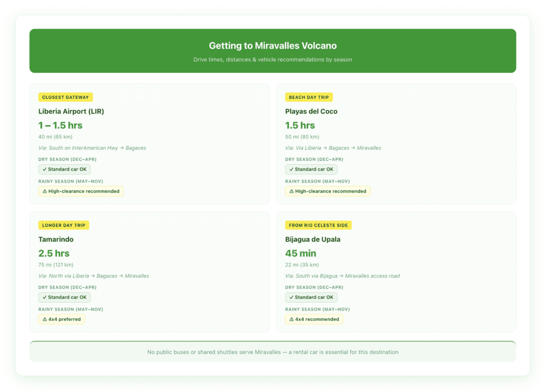Click the Closest Gateway yellow tag
This screenshot has width=548, height=392.
(x=65, y=97)
